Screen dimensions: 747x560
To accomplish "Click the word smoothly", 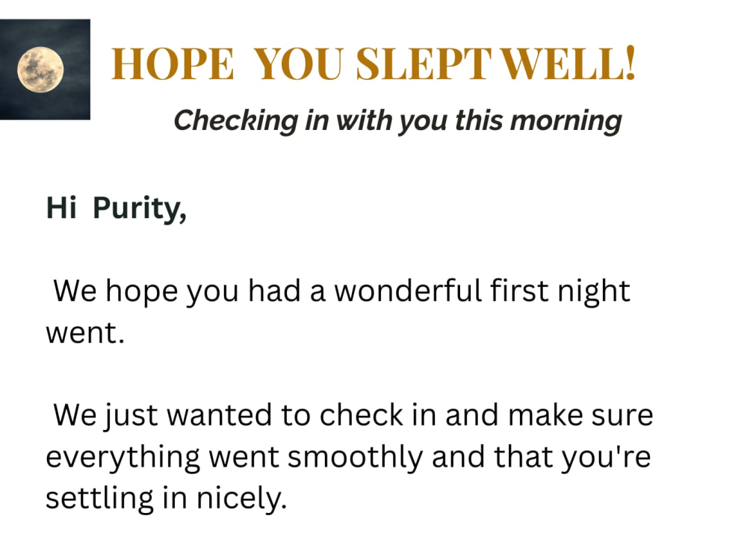I will (x=356, y=458).
